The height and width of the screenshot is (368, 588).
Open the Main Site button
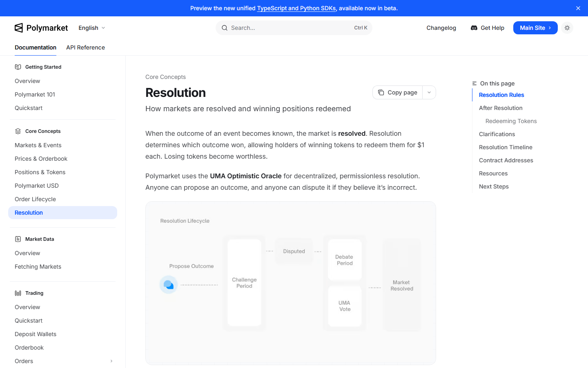[x=535, y=28]
